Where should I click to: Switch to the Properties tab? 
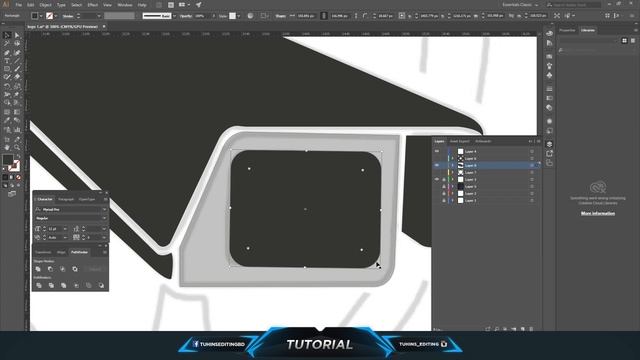pos(567,30)
